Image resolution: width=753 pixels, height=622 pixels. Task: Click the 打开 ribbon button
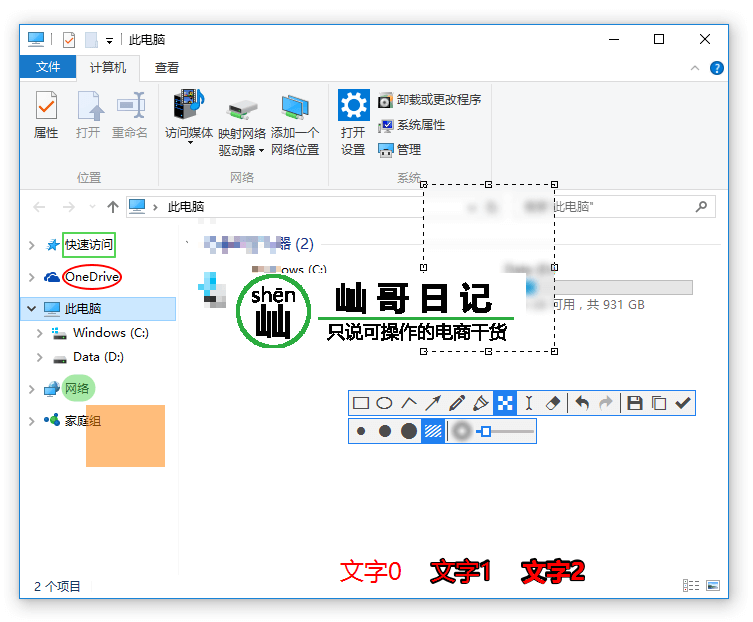pos(88,115)
